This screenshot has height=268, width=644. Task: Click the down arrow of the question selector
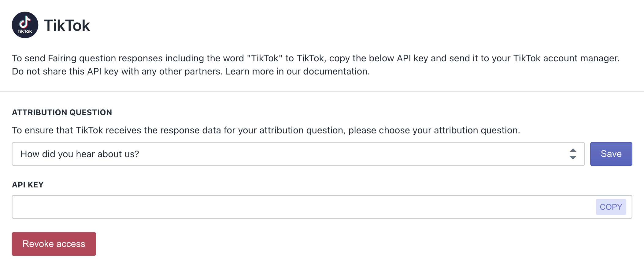pos(573,158)
